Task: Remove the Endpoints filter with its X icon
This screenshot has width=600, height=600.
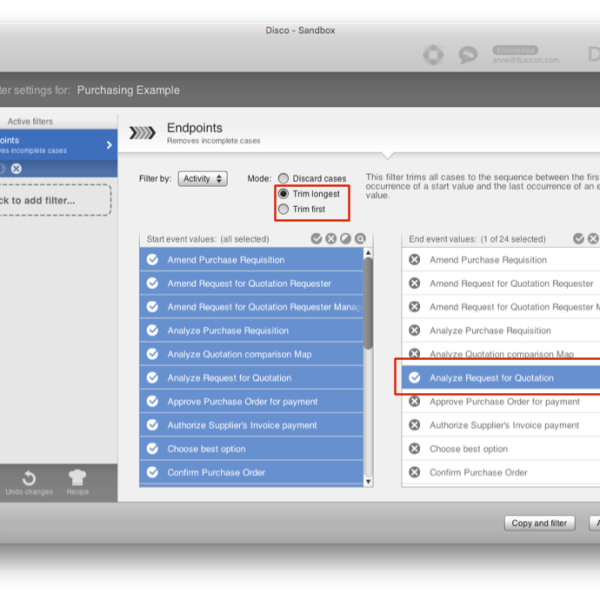Action: coord(16,169)
